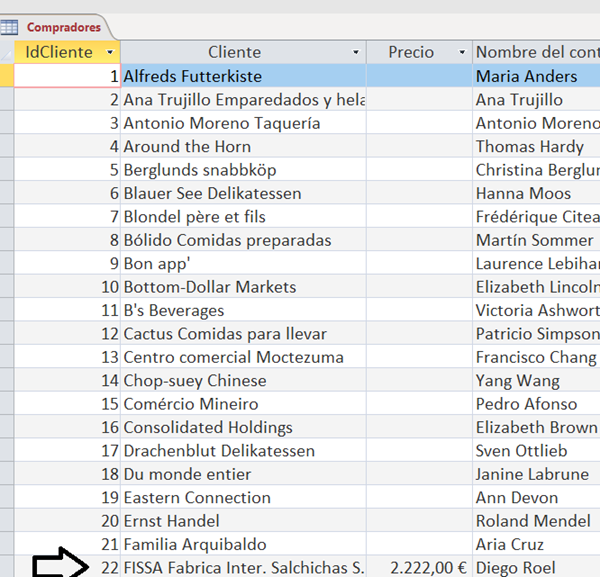600x577 pixels.
Task: Select the Precio cell showing 2.222,00 €
Action: pos(419,567)
